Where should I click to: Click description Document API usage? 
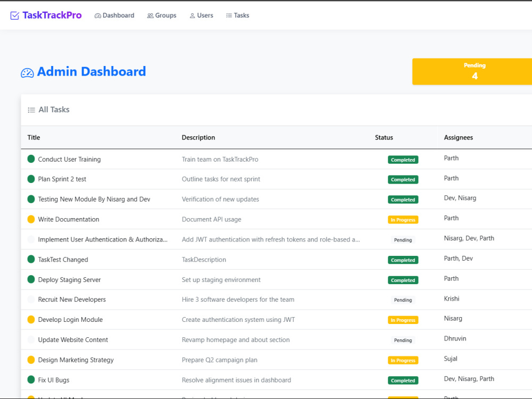point(211,220)
